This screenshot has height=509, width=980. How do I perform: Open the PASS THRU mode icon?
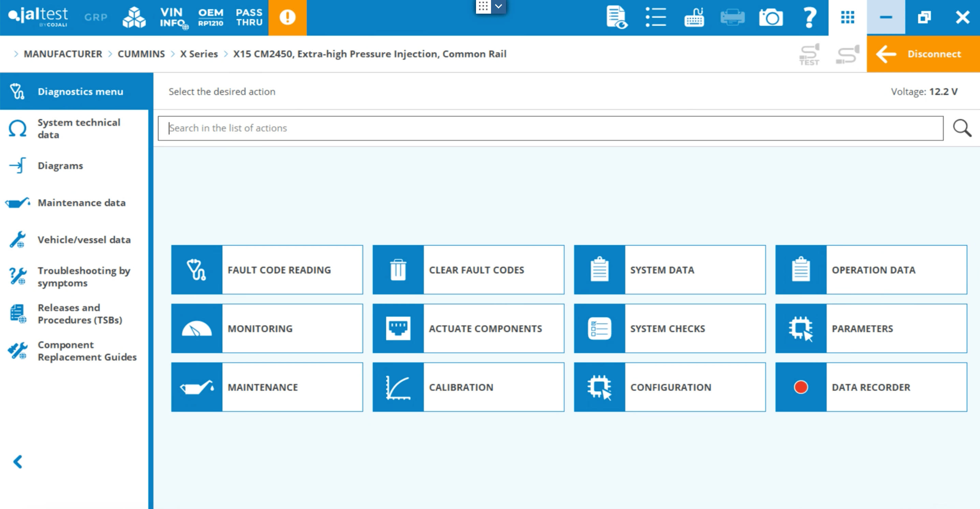tap(249, 17)
